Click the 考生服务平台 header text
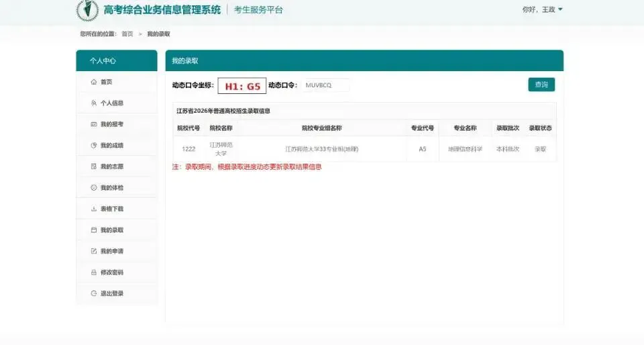Image resolution: width=644 pixels, height=345 pixels. click(258, 10)
